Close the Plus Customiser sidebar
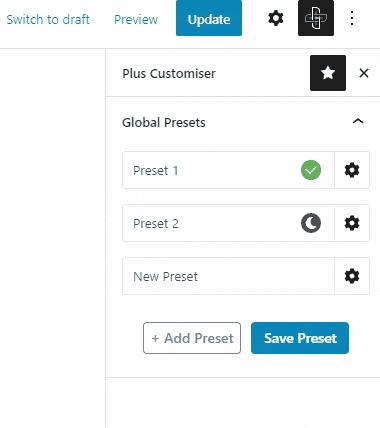The height and width of the screenshot is (428, 380). click(x=364, y=73)
